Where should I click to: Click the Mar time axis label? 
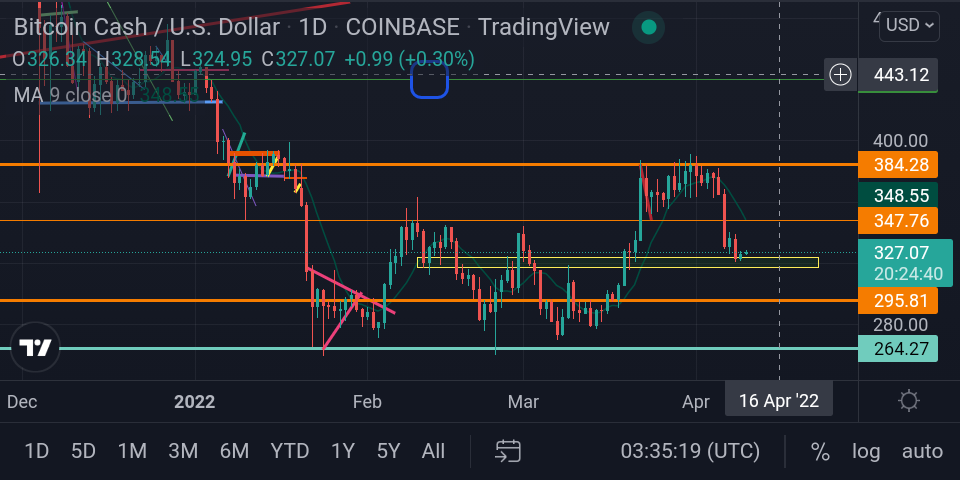[x=523, y=402]
